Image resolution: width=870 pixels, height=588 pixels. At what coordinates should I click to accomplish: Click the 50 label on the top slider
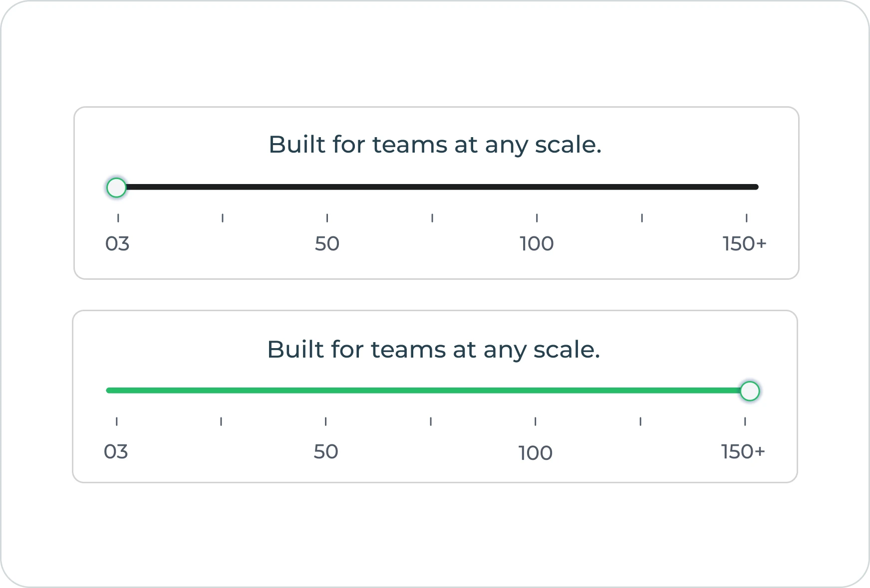tap(327, 244)
